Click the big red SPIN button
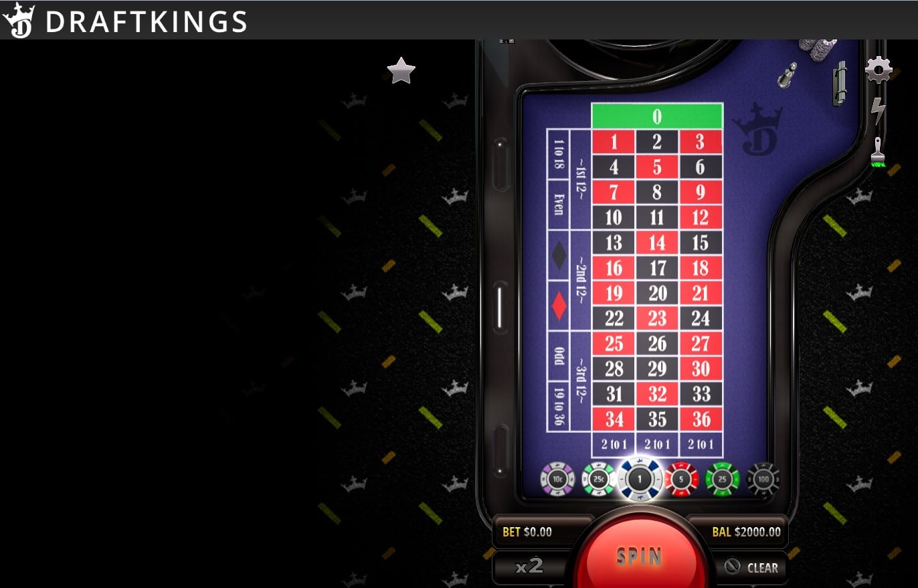The image size is (918, 588). pos(639,555)
